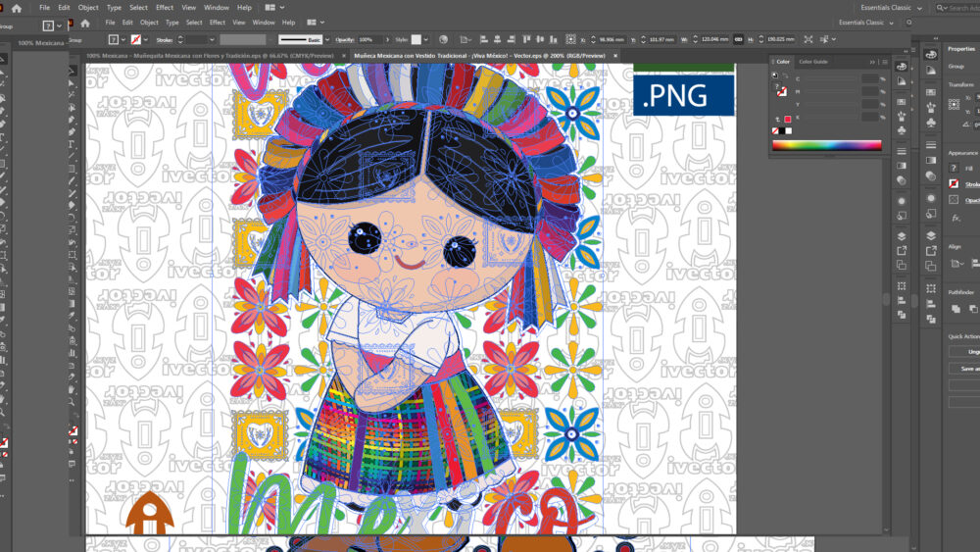This screenshot has height=552, width=980.
Task: Click Stroke link in Properties Appearance section
Action: 972,184
